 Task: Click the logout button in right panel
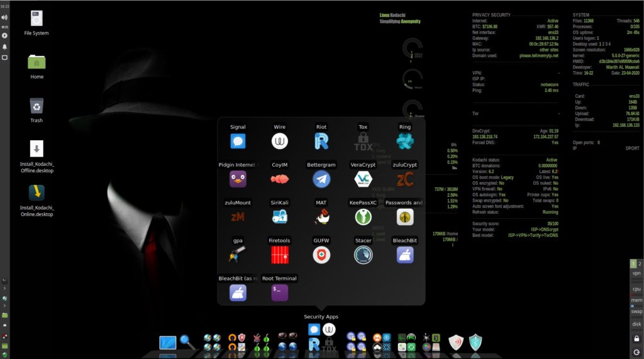click(637, 352)
